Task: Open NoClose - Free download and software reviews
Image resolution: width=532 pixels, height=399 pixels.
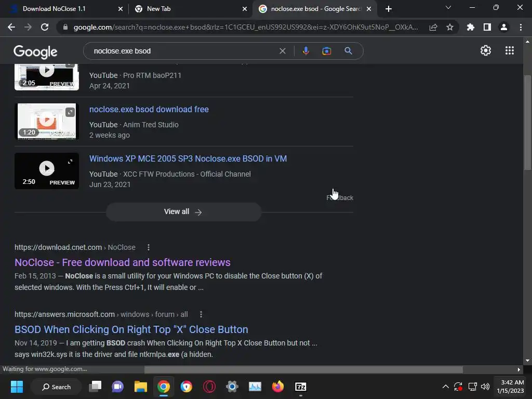Action: pos(123,262)
